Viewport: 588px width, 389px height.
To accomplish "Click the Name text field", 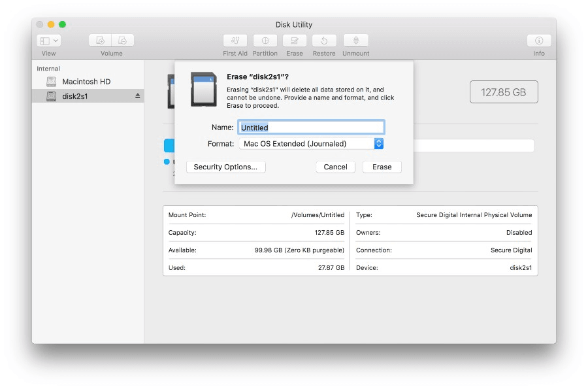I will click(311, 127).
